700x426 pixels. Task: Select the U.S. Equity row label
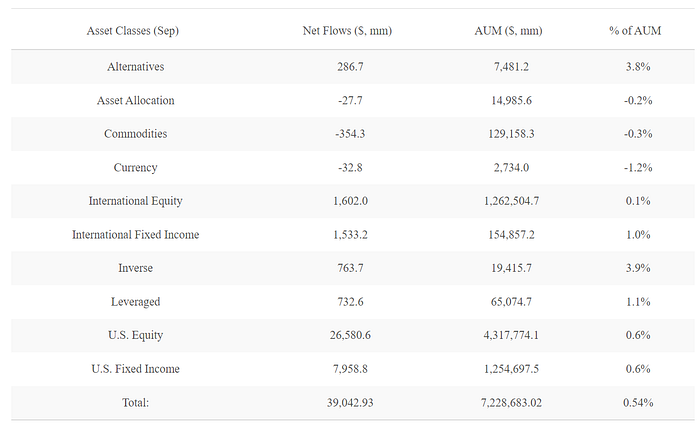pos(136,336)
